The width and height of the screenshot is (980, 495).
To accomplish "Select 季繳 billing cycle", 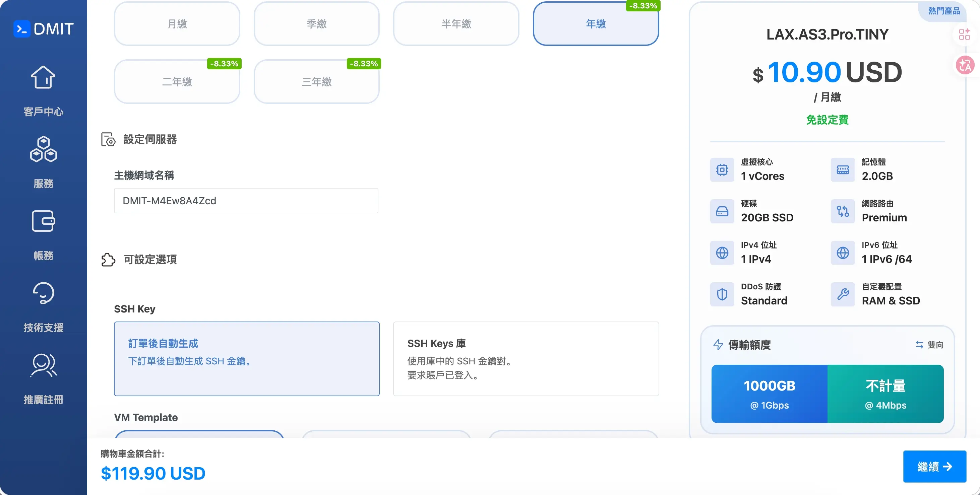I will (x=316, y=23).
